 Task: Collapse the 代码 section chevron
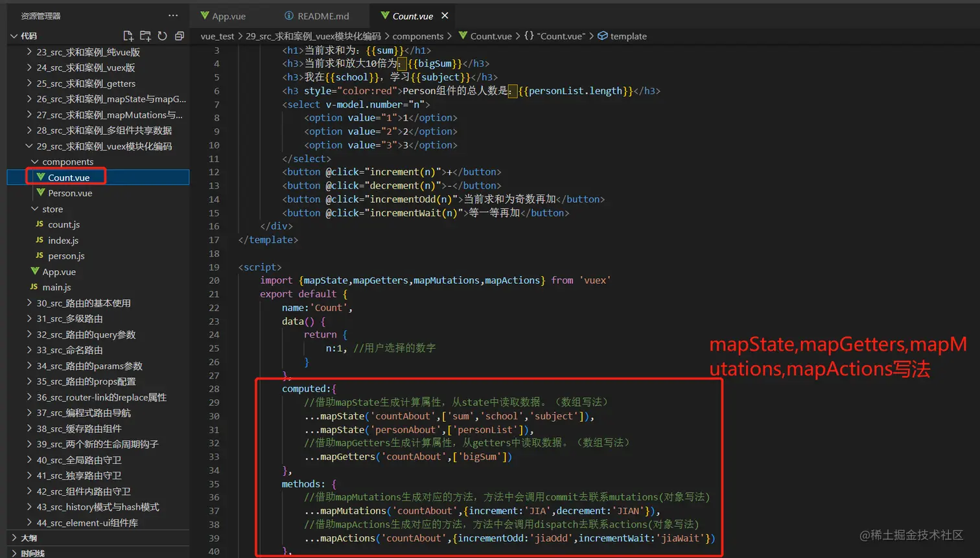click(14, 36)
